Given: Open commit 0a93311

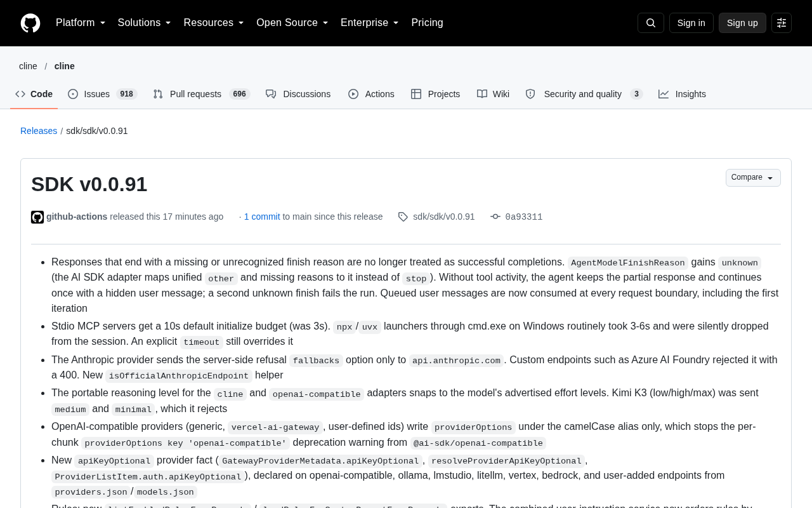Looking at the screenshot, I should click(524, 217).
